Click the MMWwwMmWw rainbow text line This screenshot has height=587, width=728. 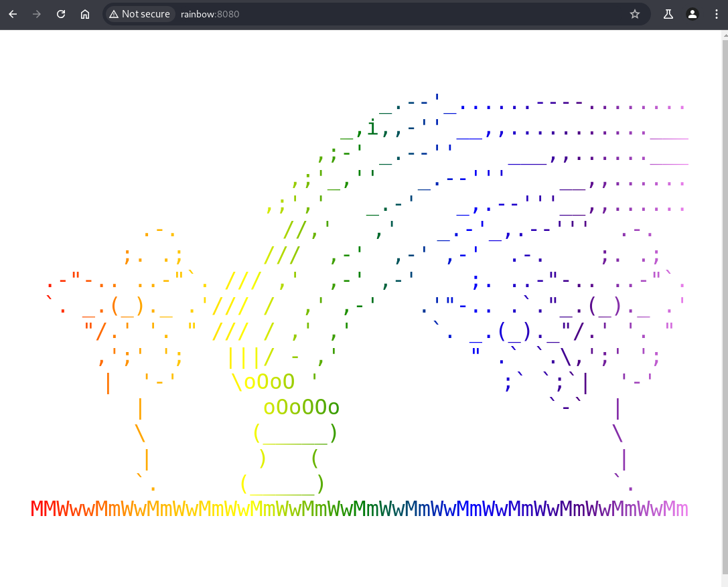(x=359, y=509)
